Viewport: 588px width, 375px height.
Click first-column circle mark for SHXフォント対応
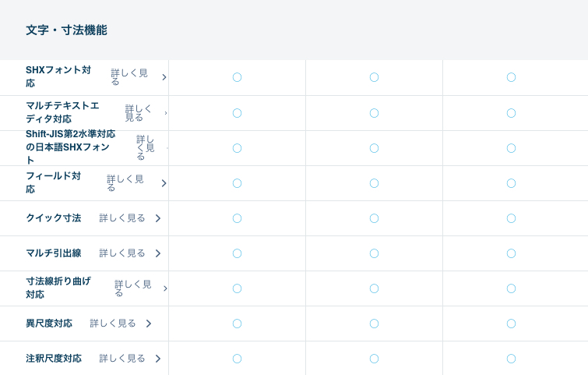pos(237,77)
